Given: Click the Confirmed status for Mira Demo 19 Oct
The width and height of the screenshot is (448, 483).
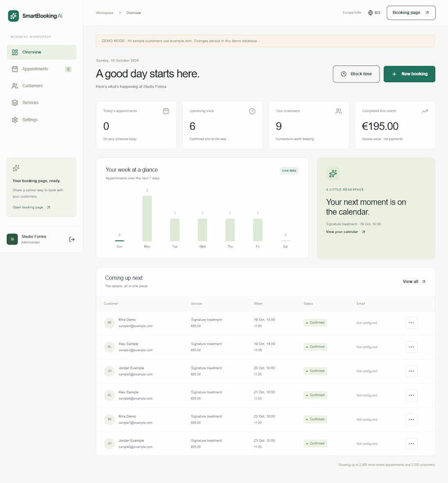Looking at the screenshot, I should 315,323.
